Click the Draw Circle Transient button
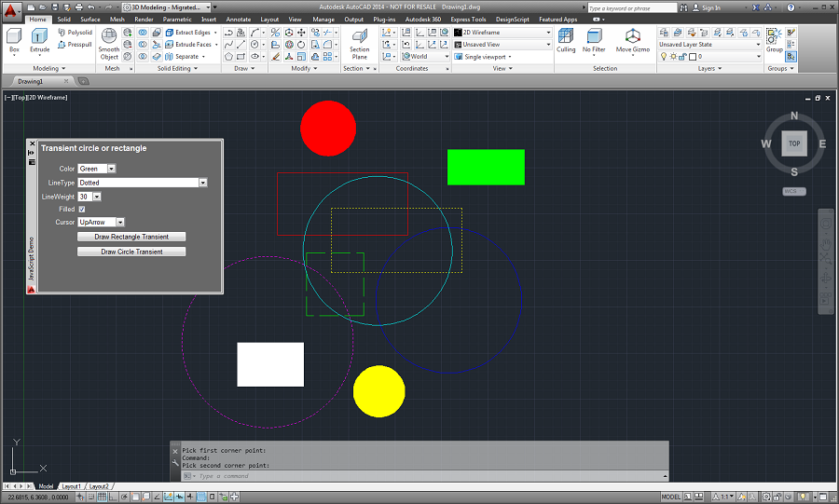This screenshot has height=504, width=839. 131,252
